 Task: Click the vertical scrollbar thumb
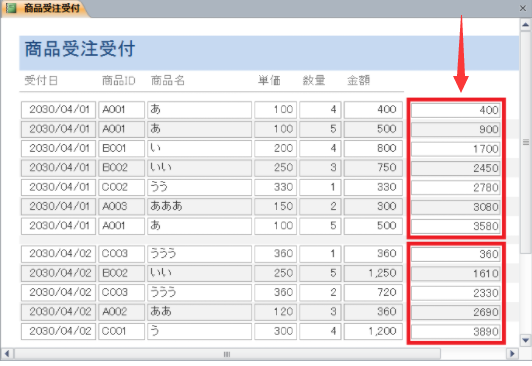coord(525,142)
